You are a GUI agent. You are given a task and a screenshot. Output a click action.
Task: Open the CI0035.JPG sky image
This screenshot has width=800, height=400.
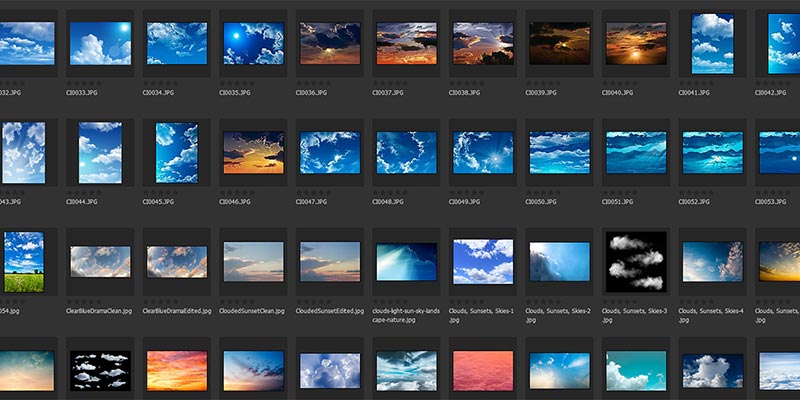pyautogui.click(x=254, y=43)
